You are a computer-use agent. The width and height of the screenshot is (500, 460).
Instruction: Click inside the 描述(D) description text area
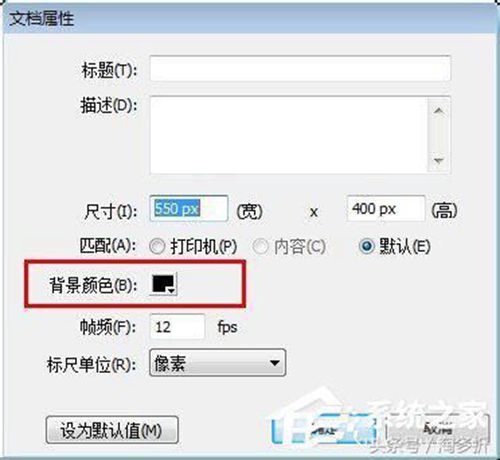tap(289, 135)
